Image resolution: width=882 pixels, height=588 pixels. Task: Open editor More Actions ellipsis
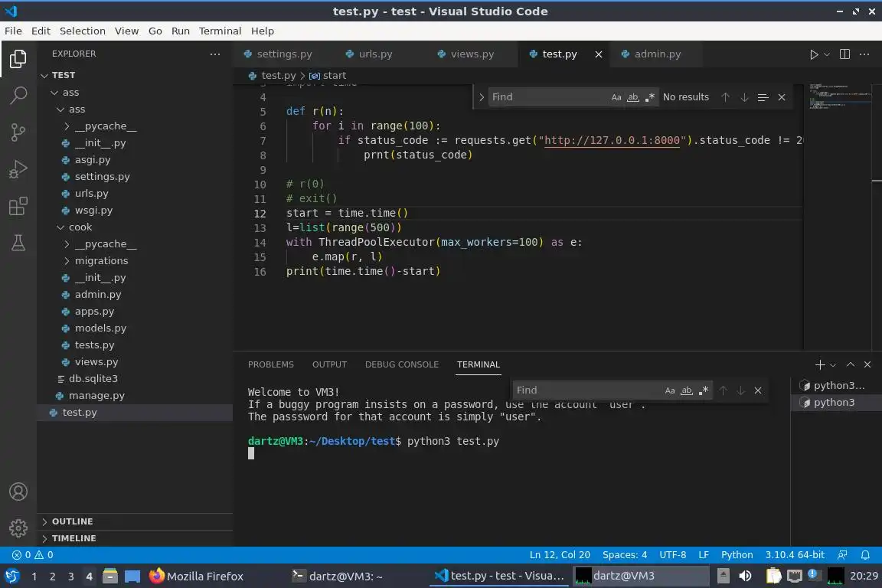pos(864,54)
